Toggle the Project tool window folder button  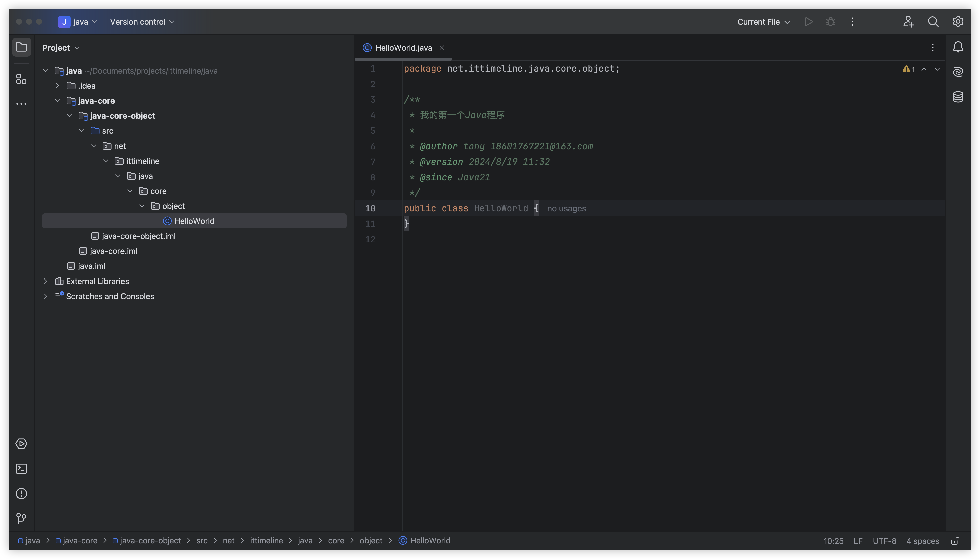tap(21, 47)
